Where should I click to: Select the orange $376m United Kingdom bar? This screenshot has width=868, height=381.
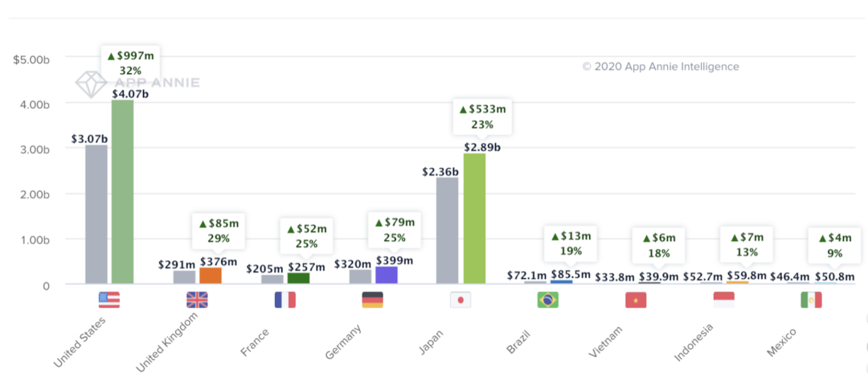[211, 275]
